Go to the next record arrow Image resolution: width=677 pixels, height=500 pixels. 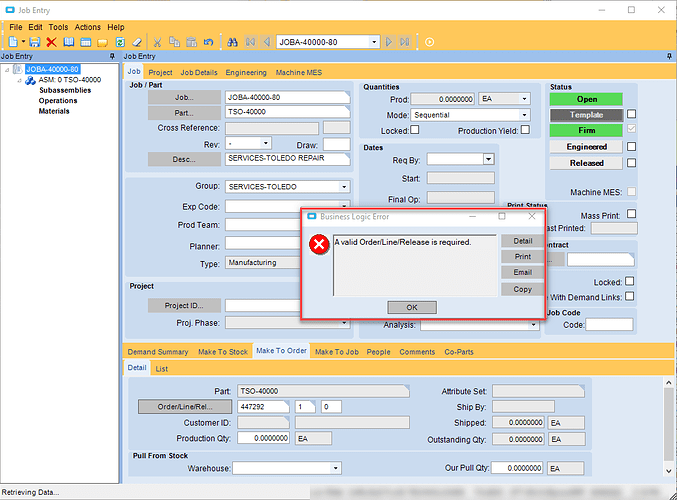click(x=389, y=42)
